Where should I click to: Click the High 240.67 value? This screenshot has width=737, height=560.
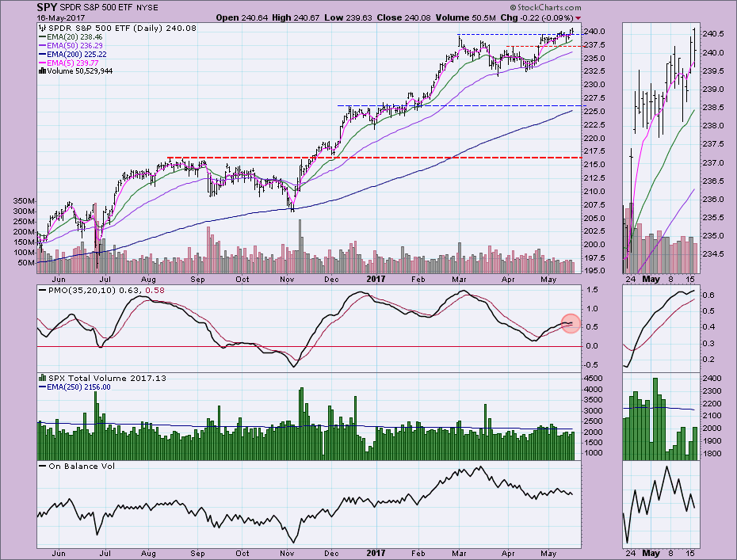[296, 18]
